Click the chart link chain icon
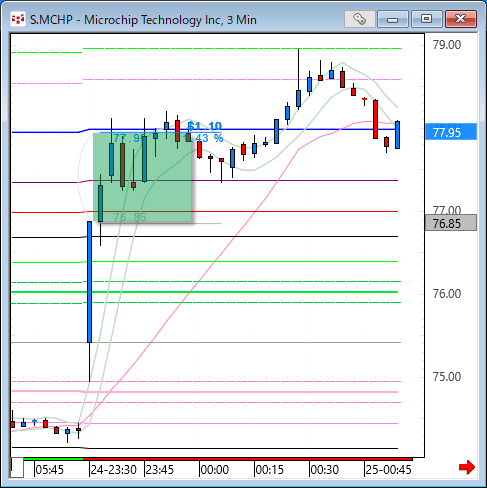Image resolution: width=487 pixels, height=488 pixels. 360,19
